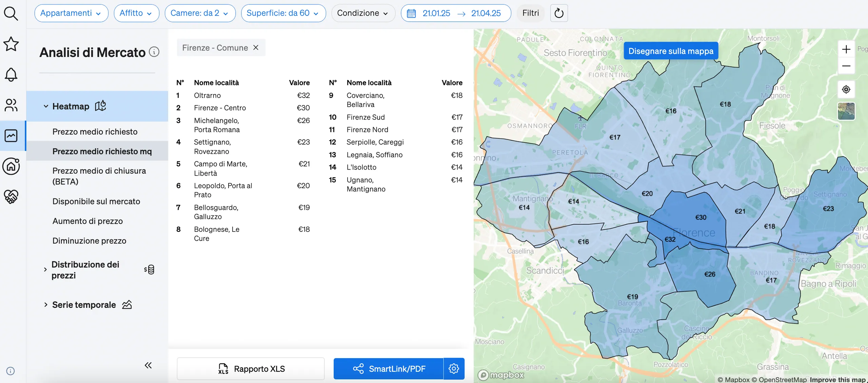Image resolution: width=868 pixels, height=383 pixels.
Task: Click Disegnare sulla mappa button
Action: click(x=671, y=51)
